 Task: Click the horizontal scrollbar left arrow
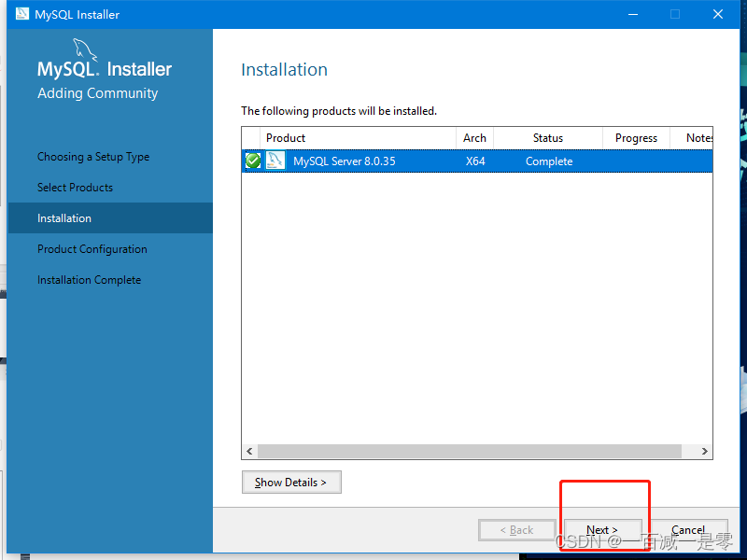pos(249,451)
